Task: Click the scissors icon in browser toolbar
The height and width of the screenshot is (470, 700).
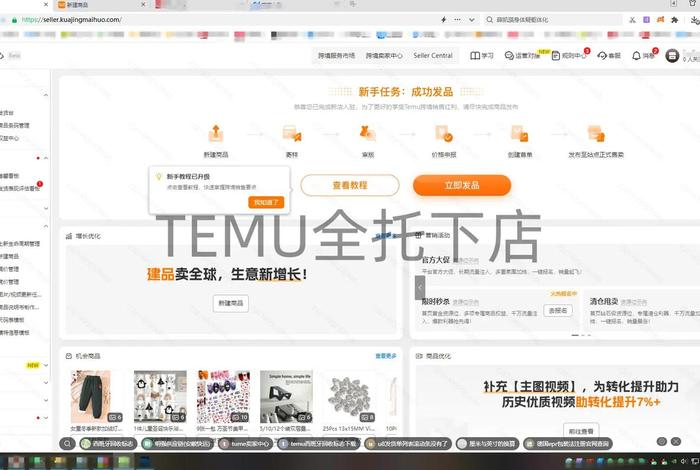Action: 632,20
